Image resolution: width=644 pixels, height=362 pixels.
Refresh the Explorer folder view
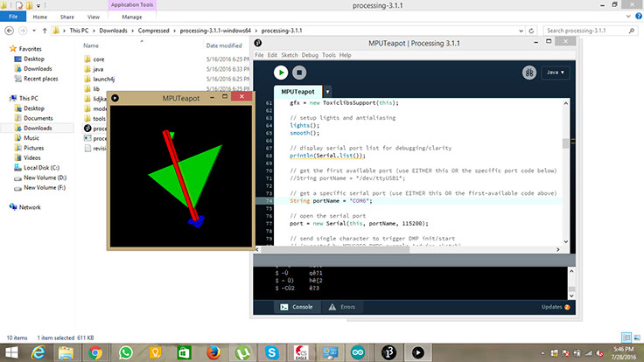click(531, 31)
